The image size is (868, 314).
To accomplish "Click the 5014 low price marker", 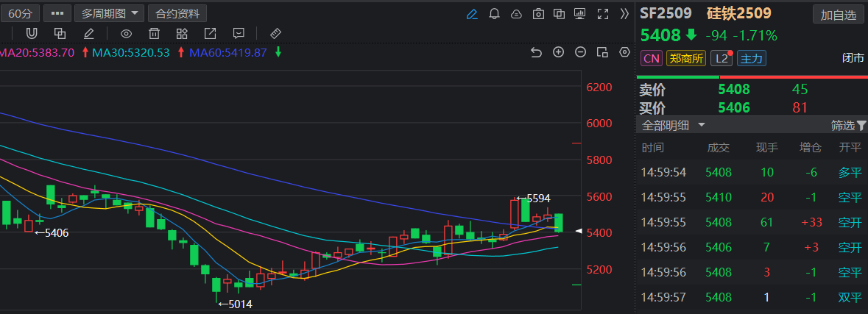I will [236, 304].
